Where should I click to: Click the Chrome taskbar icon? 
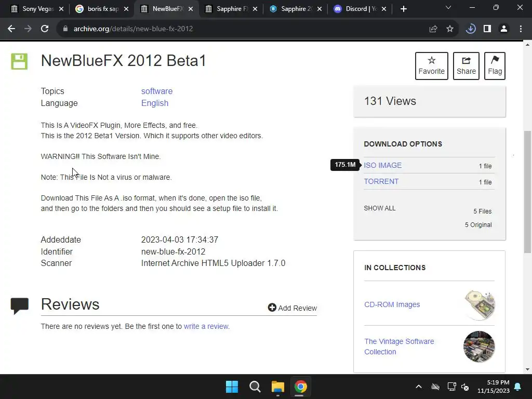(301, 387)
